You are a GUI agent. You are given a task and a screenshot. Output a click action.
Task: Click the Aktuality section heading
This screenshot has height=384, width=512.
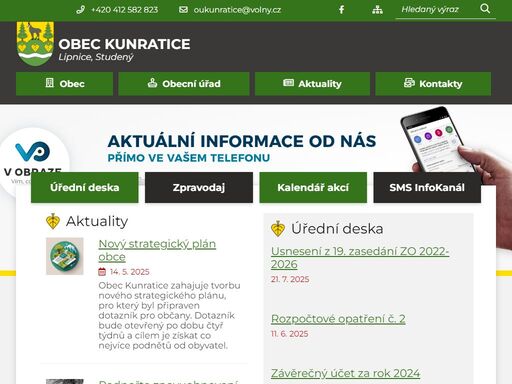click(x=97, y=221)
